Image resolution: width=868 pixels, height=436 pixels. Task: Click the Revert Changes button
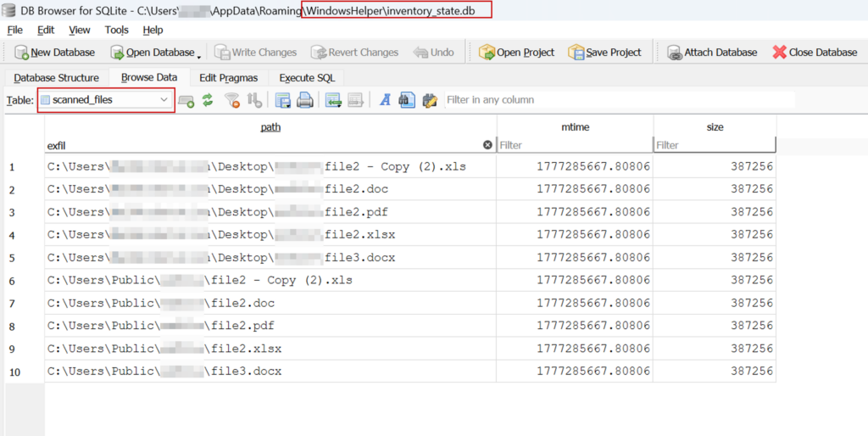(354, 53)
